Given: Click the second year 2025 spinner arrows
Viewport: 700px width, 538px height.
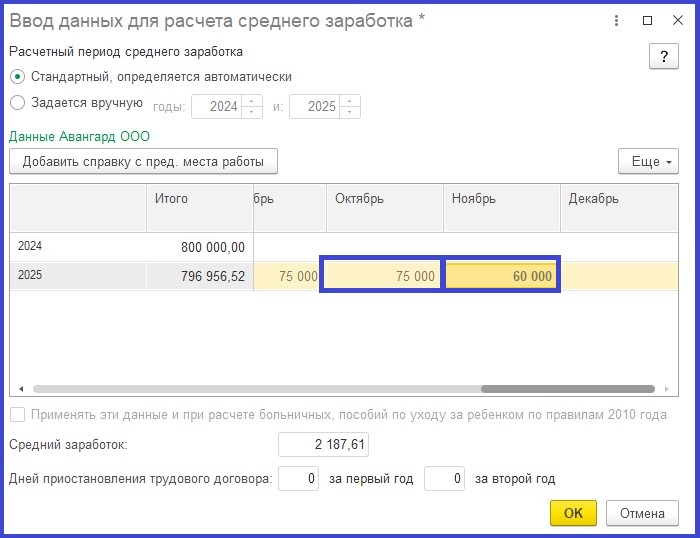Looking at the screenshot, I should (350, 106).
